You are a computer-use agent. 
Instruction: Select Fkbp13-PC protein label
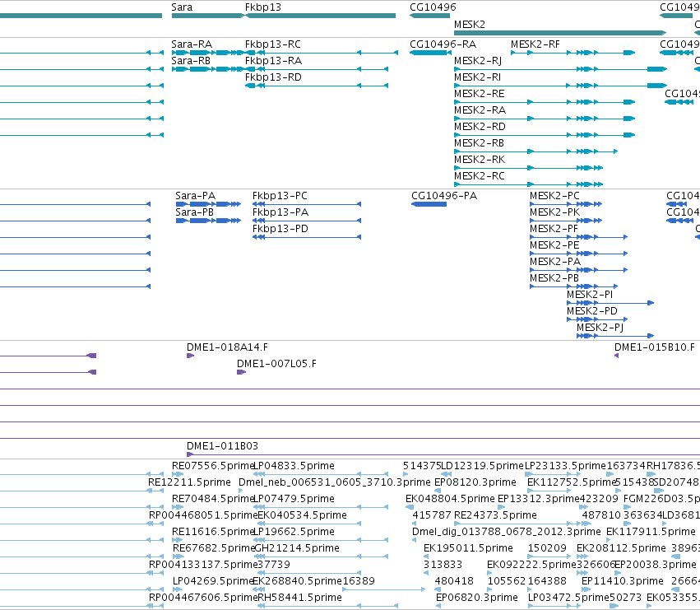(280, 196)
